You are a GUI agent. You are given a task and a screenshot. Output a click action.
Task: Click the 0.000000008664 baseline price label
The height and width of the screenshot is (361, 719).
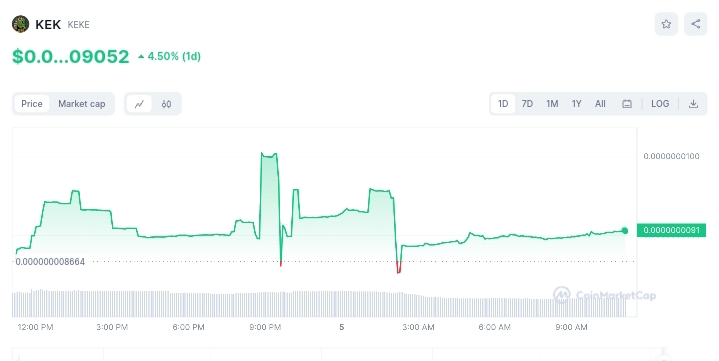pos(50,262)
